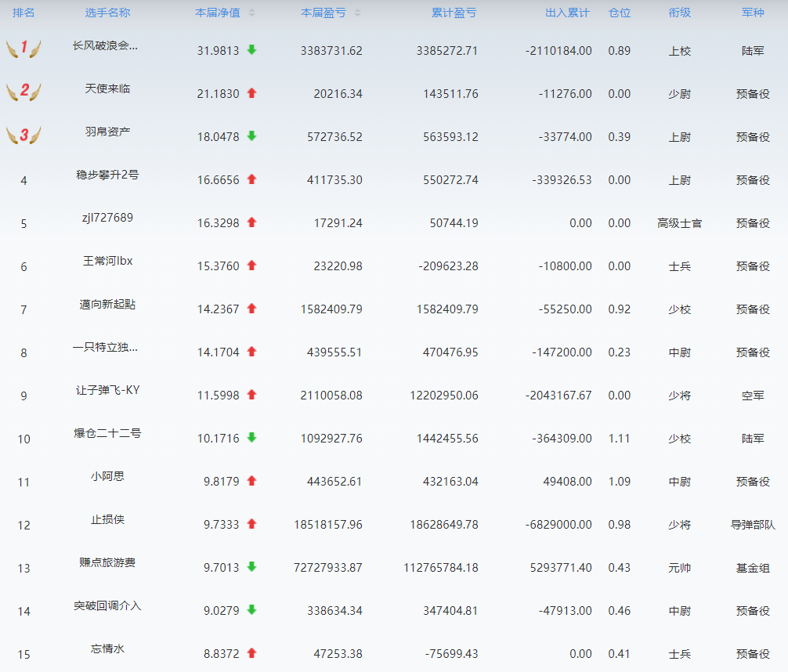This screenshot has height=672, width=788.
Task: Click cumulative profit 12202950.06
Action: tap(444, 396)
